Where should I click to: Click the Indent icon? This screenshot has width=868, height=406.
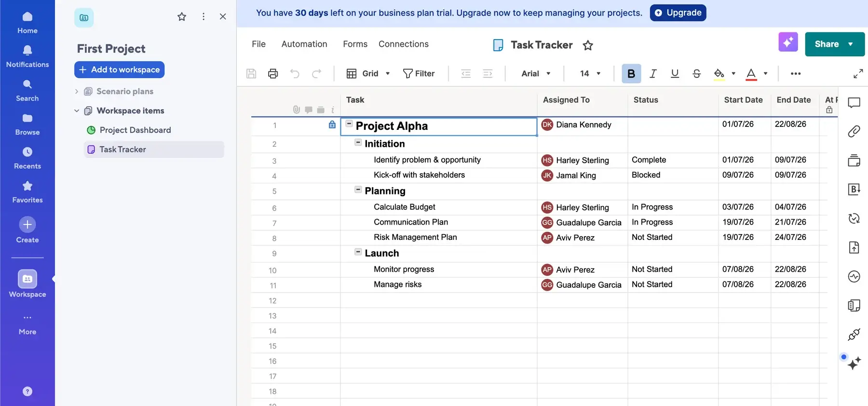point(488,73)
